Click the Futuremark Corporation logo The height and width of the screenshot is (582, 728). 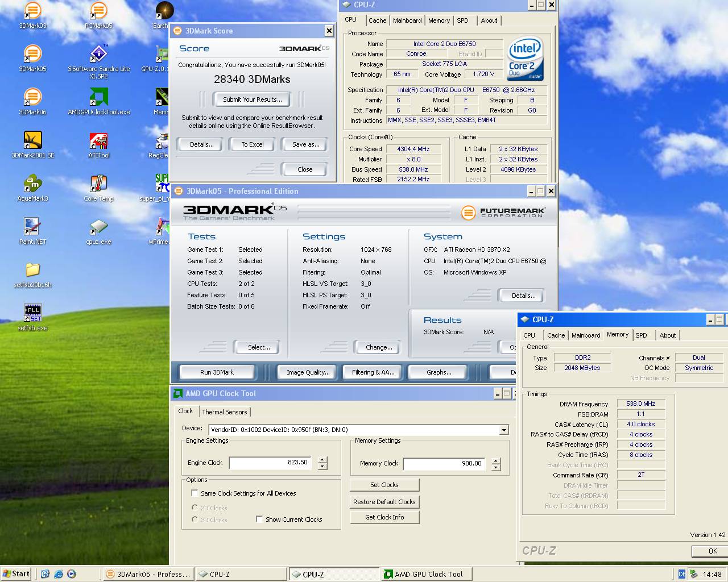click(503, 213)
